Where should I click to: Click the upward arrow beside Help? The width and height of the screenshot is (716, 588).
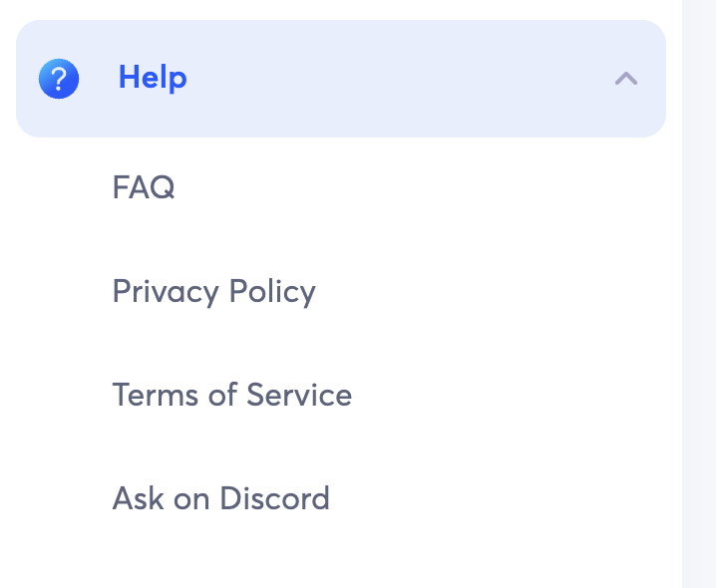626,79
